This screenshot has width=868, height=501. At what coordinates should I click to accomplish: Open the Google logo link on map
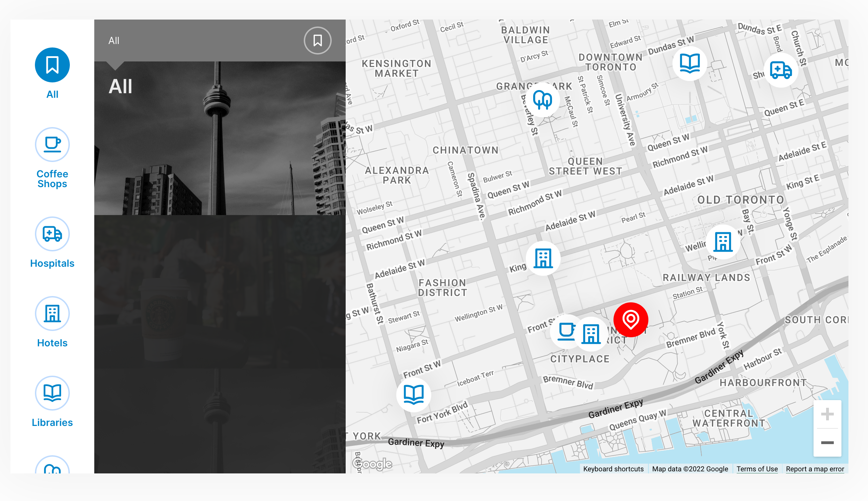372,464
